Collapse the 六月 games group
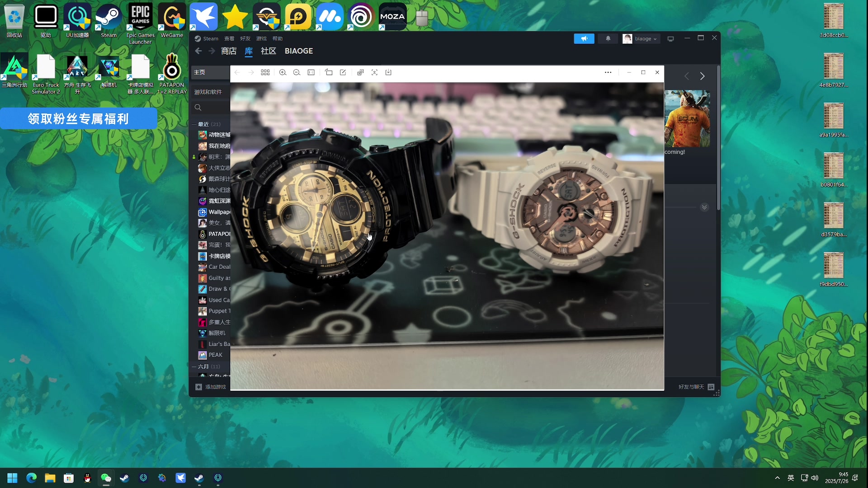The width and height of the screenshot is (868, 488). click(194, 366)
